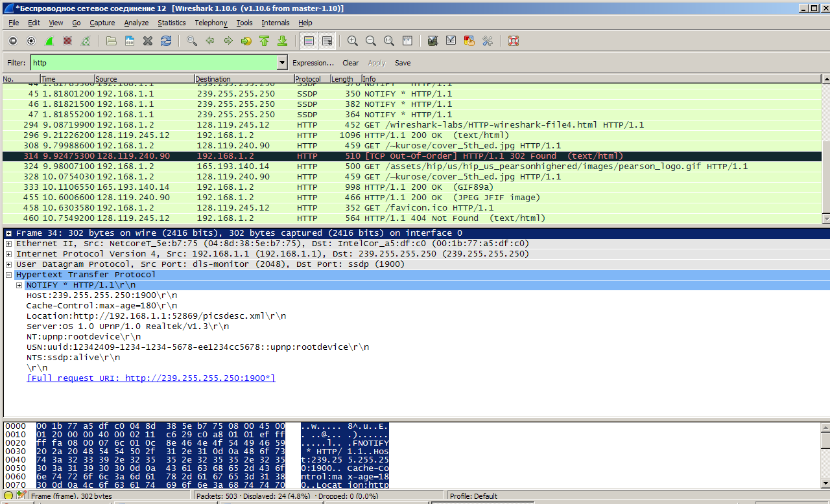Viewport: 830px width, 504px height.
Task: Sort packets by the Protocol column
Action: click(x=312, y=79)
